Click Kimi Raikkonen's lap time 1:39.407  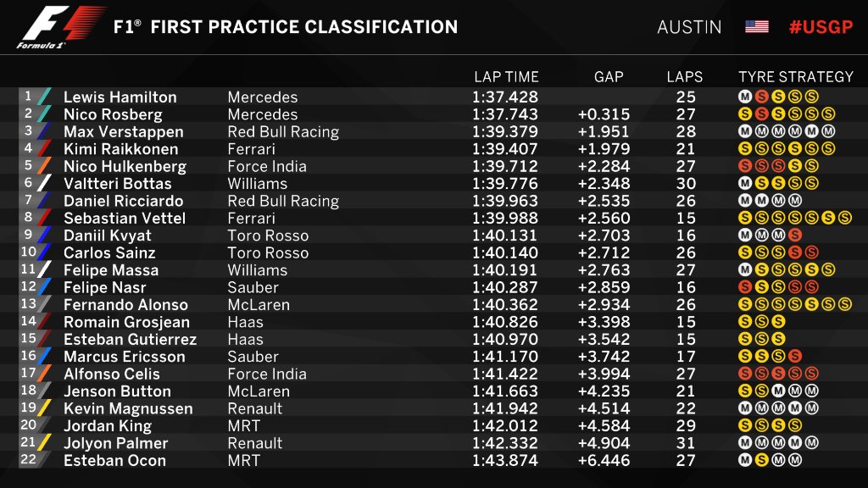point(505,149)
